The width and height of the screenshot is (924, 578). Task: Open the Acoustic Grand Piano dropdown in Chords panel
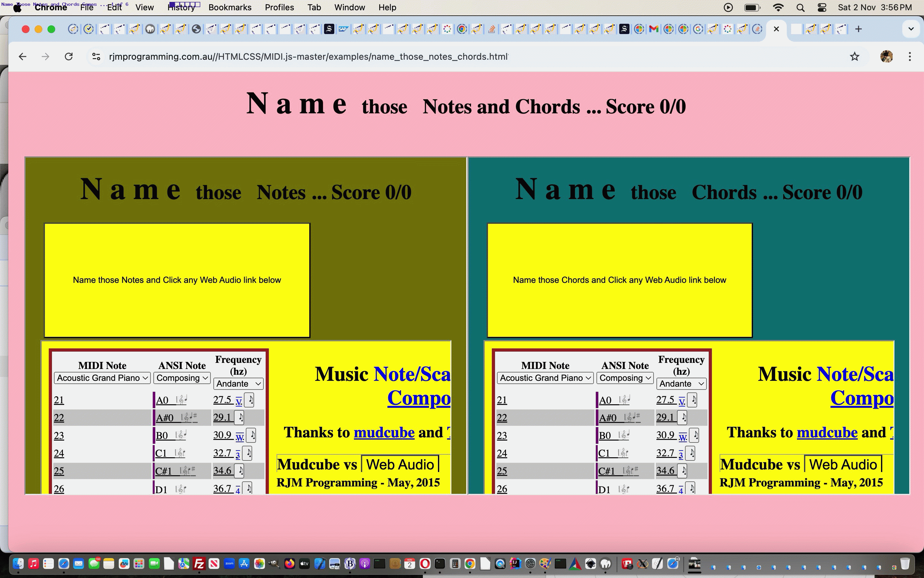(x=545, y=378)
